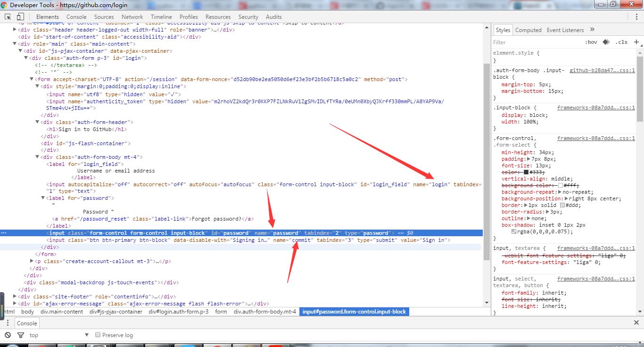
Task: Expand the create-account-callout p node
Action: click(32, 261)
